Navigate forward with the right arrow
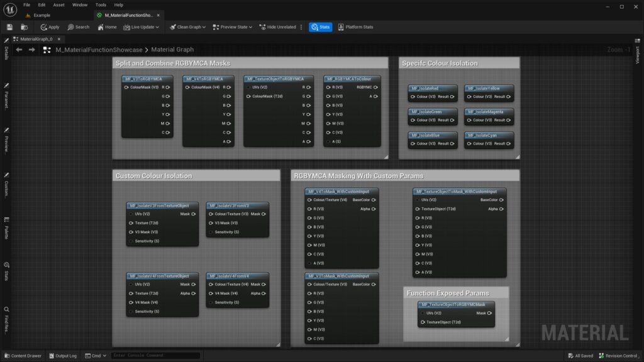This screenshot has height=362, width=644. coord(31,50)
